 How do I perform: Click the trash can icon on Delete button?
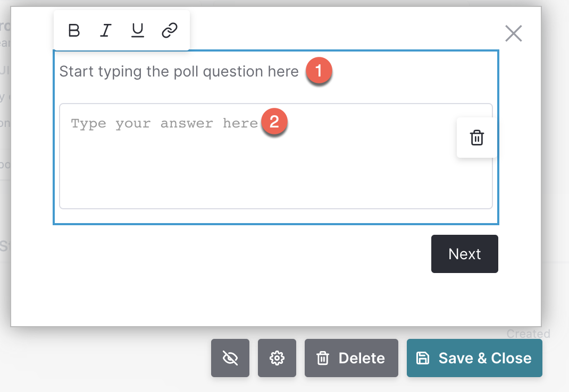coord(323,359)
